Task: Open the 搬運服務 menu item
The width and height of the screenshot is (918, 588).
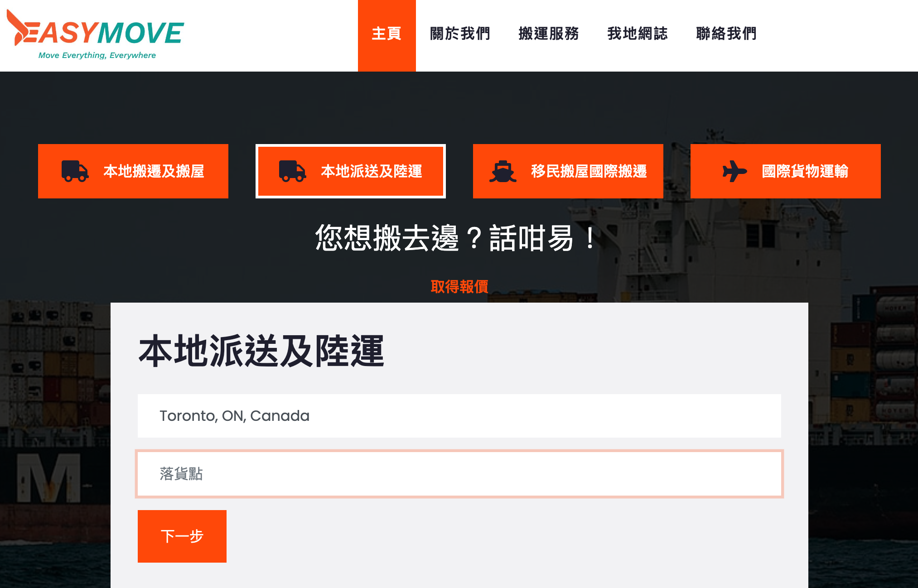Action: [549, 34]
